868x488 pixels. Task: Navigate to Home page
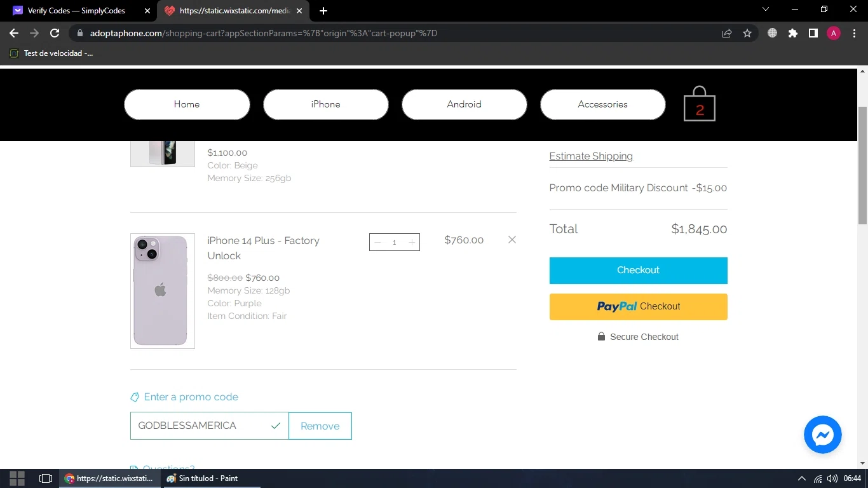[x=187, y=104]
